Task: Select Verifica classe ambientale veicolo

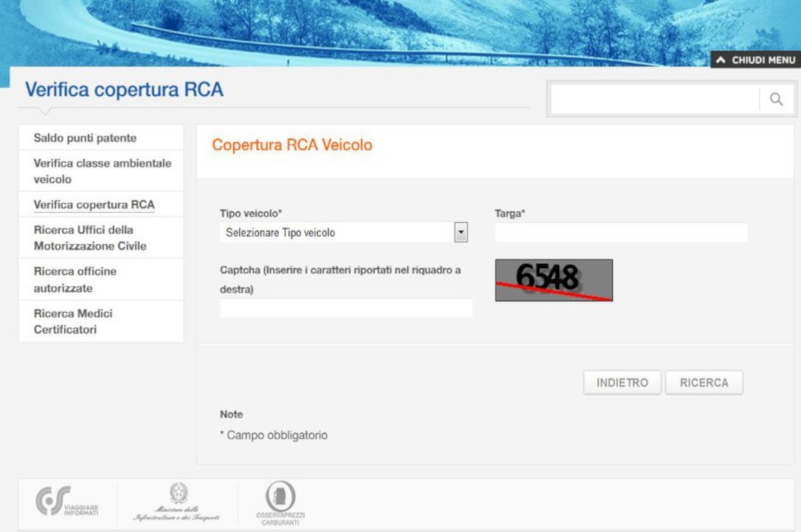Action: click(x=102, y=171)
